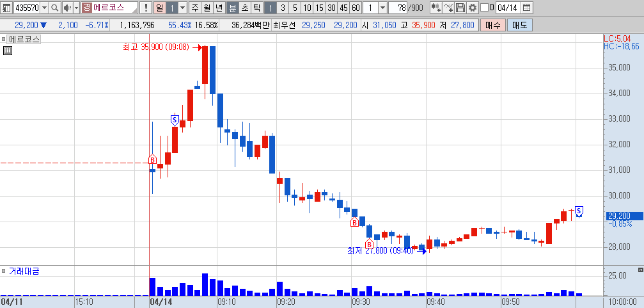Toggle the small square next to 거래대금 legend

click(3, 271)
